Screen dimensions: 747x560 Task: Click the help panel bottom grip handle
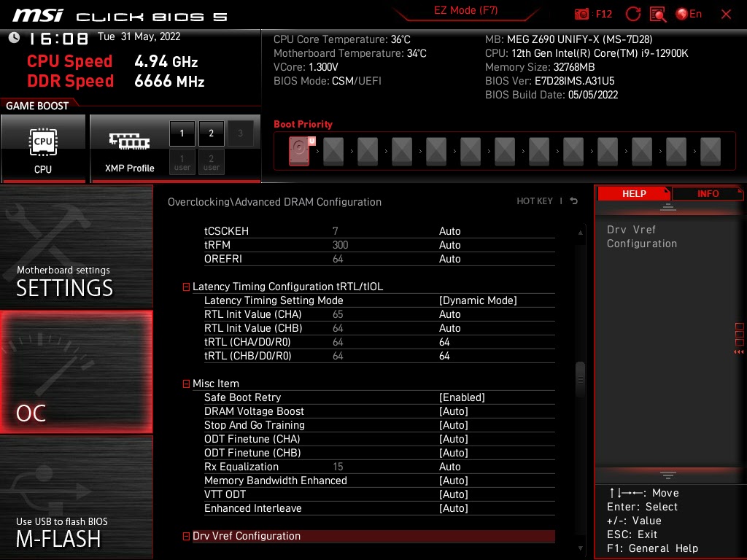(668, 475)
